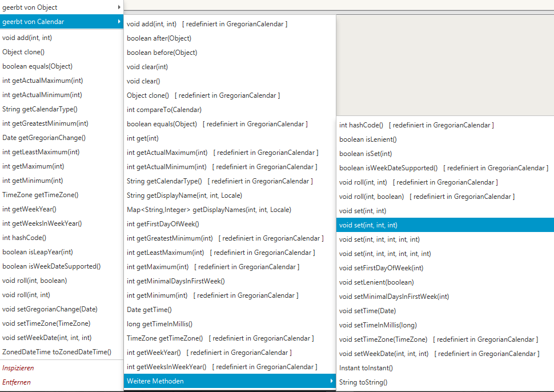Image resolution: width=554 pixels, height=392 pixels.
Task: Choose 'Instant toInstant()' method
Action: 366,368
